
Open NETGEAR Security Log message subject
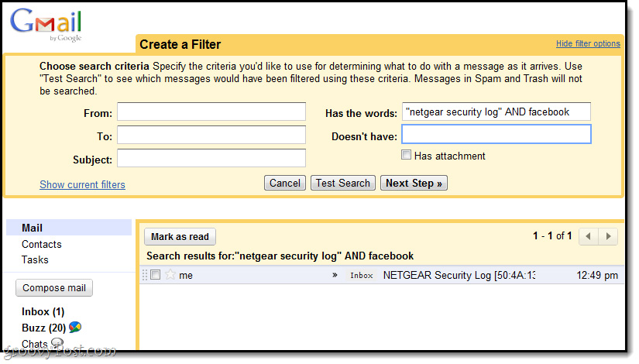click(x=459, y=275)
